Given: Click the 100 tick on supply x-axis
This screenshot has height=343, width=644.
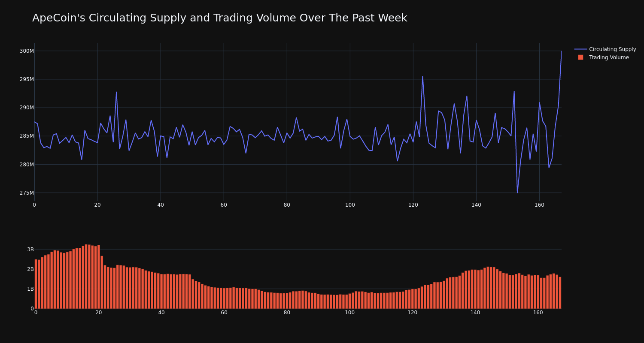Looking at the screenshot, I should 350,205.
